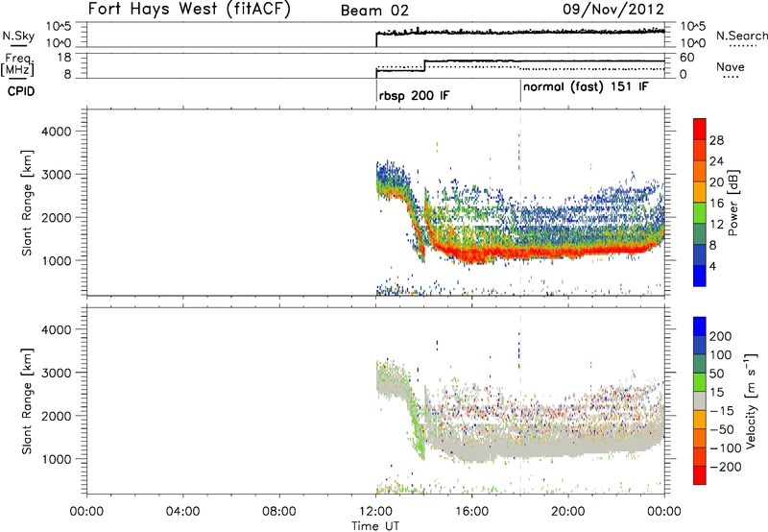Click the 'Power [dB]' colorbar label
The width and height of the screenshot is (768, 532).
click(x=733, y=203)
